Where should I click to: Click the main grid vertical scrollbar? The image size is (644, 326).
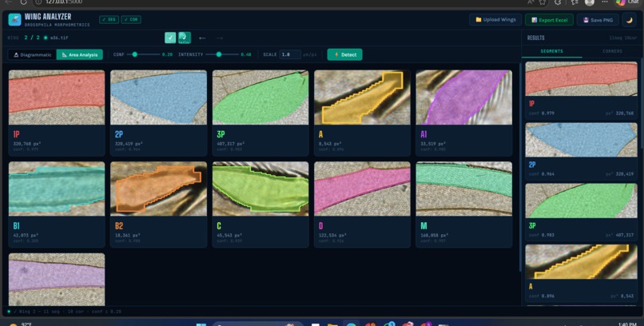(x=520, y=166)
